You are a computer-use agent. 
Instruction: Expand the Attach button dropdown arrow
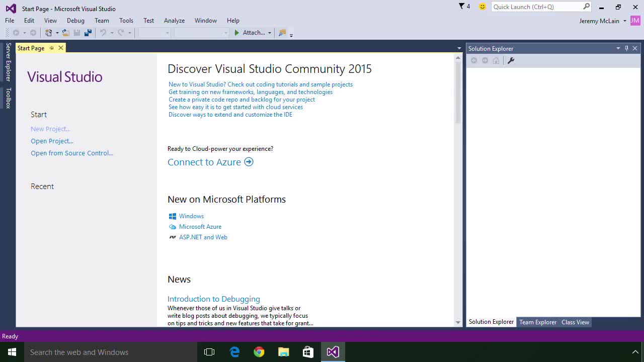tap(269, 33)
